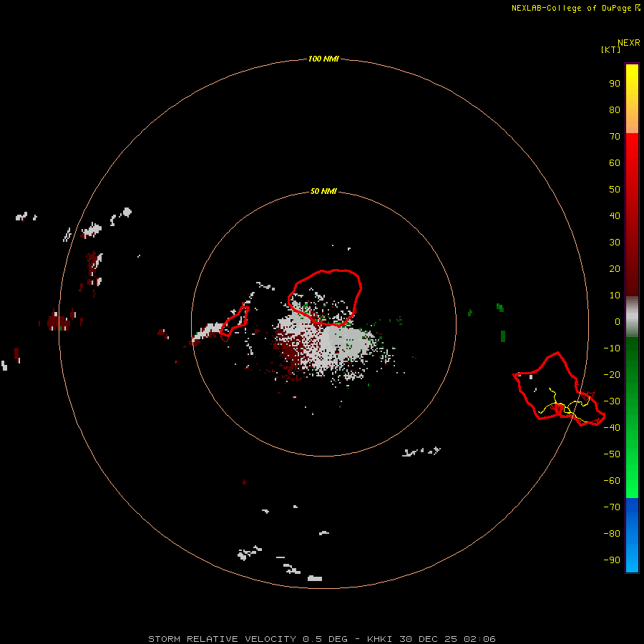Click the 50 NMI range ring label
The image size is (644, 644).
[x=323, y=191]
